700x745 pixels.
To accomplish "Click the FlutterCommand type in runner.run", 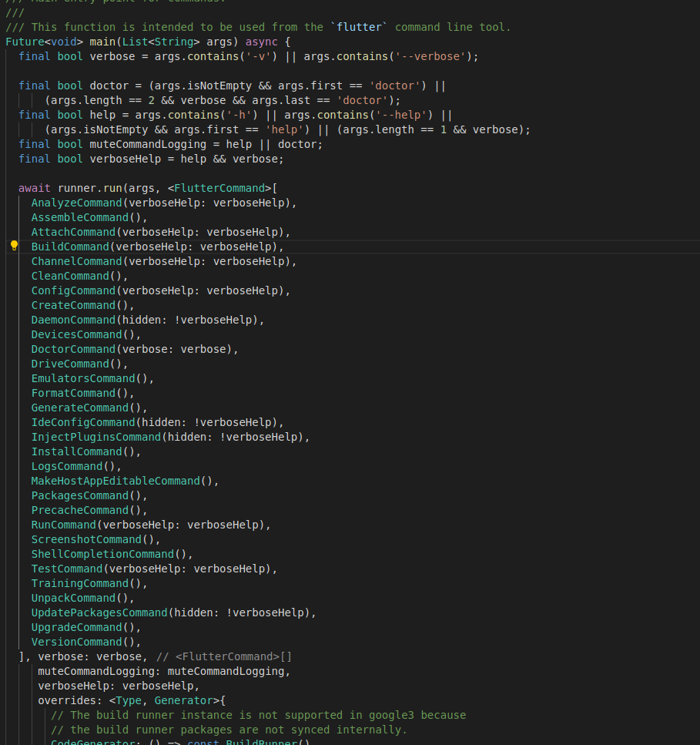I will click(x=219, y=188).
